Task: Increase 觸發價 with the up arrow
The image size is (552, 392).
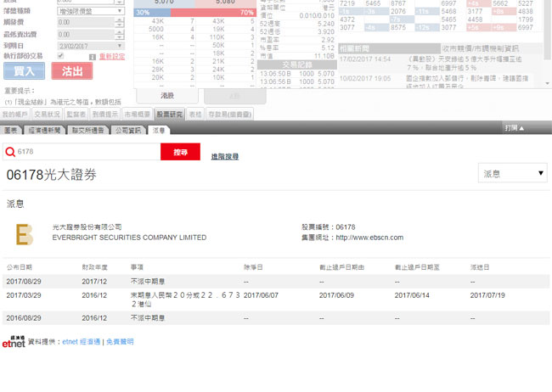Action: (x=120, y=20)
